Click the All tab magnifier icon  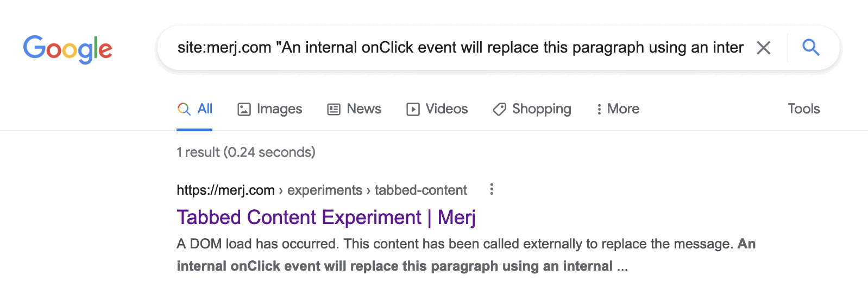[184, 109]
